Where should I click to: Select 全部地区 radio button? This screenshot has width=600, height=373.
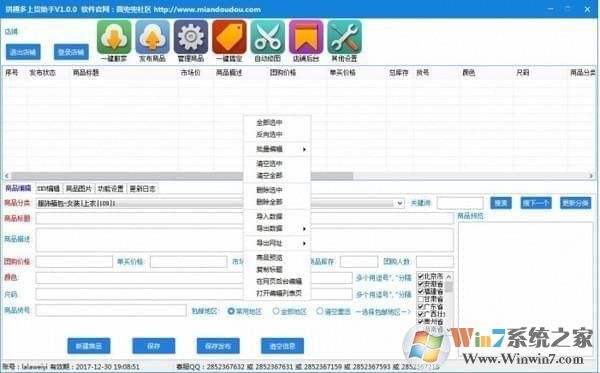tap(276, 311)
